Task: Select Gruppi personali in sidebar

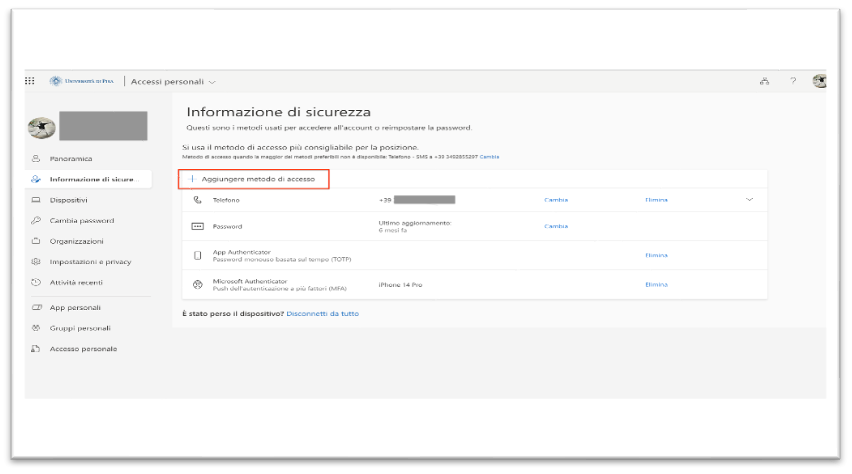Action: [80, 328]
